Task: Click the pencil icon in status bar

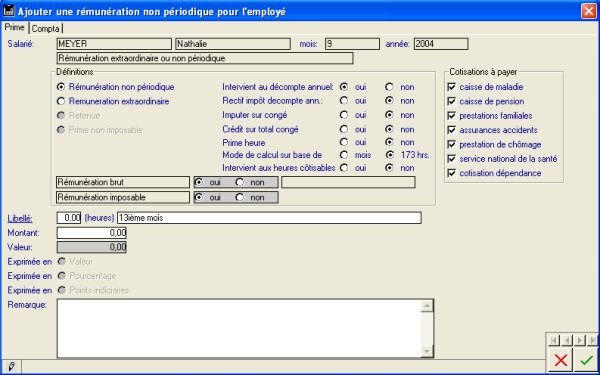Action: tap(11, 367)
